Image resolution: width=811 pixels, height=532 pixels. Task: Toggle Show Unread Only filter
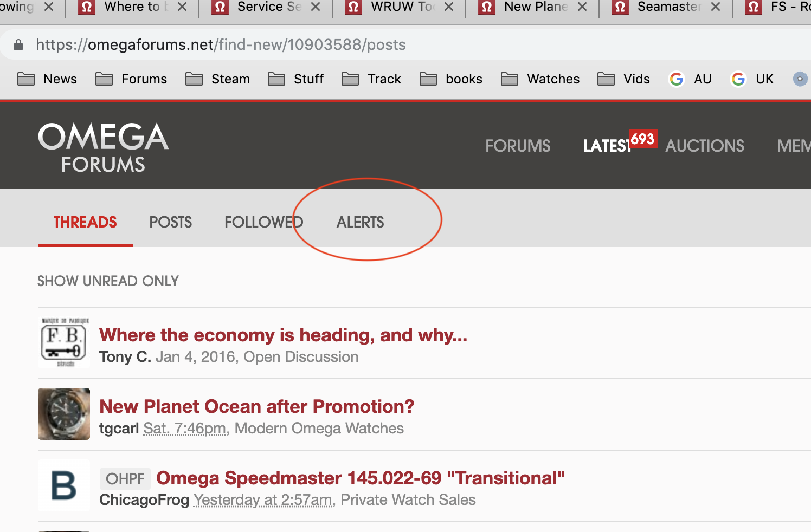click(108, 281)
